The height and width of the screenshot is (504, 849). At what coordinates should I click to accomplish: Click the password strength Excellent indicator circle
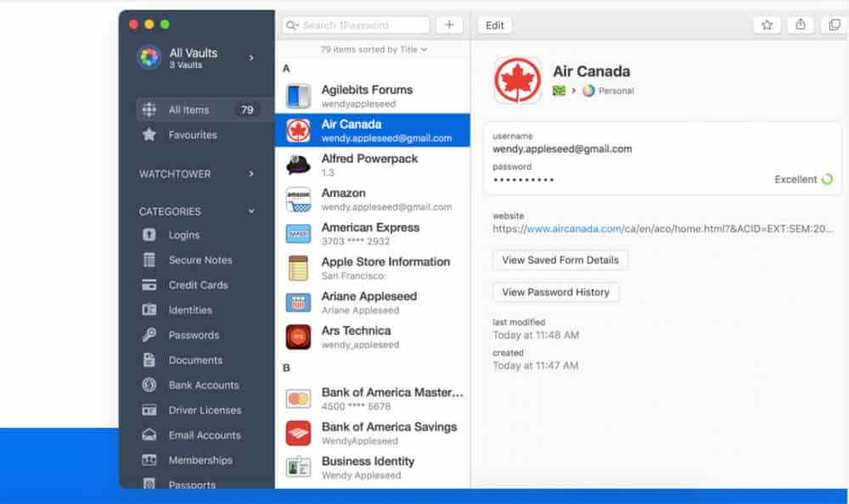click(827, 179)
